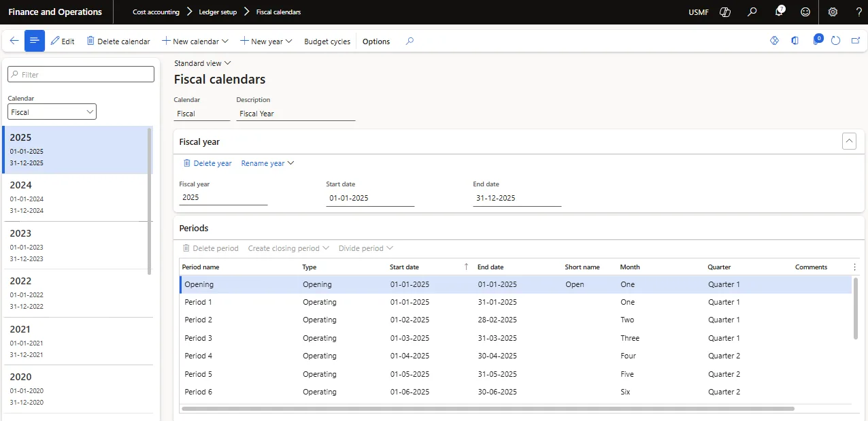The height and width of the screenshot is (421, 868).
Task: Click the Fiscal year field 2025
Action: point(224,198)
